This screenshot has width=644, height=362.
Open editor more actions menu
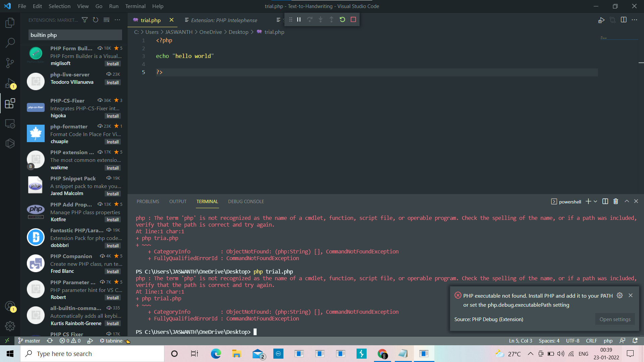pos(634,20)
